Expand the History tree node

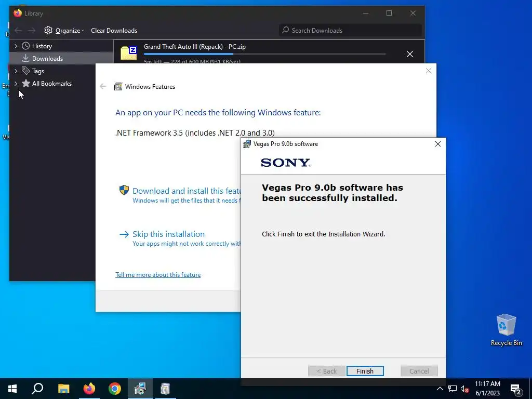pos(16,46)
